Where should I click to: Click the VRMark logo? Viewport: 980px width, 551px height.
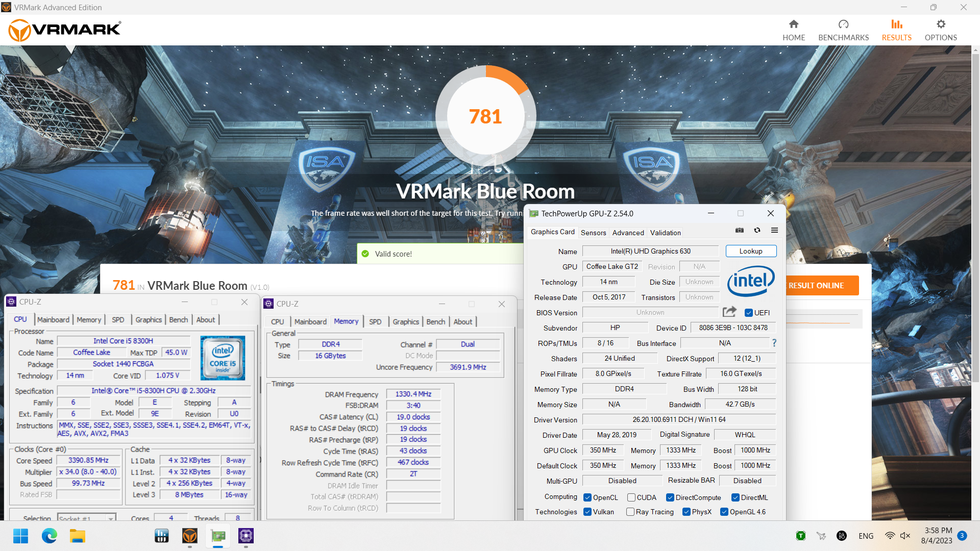point(65,30)
